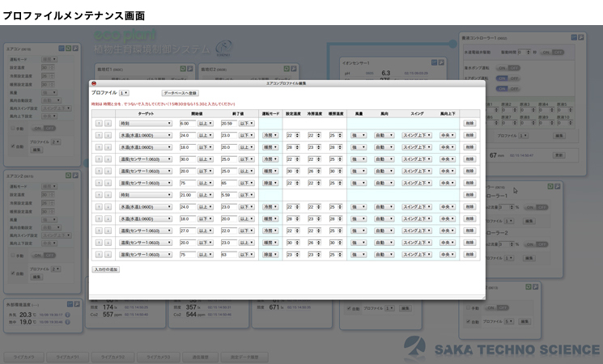This screenshot has width=603, height=364.
Task: Click 編集 button in エアコン2 panel
Action: pyautogui.click(x=37, y=277)
